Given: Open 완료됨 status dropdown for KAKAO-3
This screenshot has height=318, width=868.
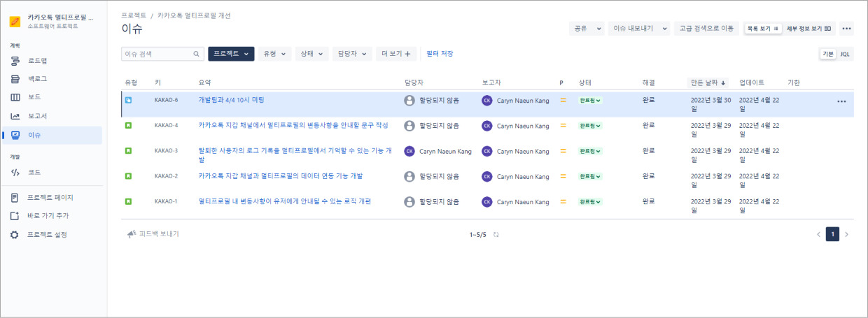Looking at the screenshot, I should coord(590,151).
